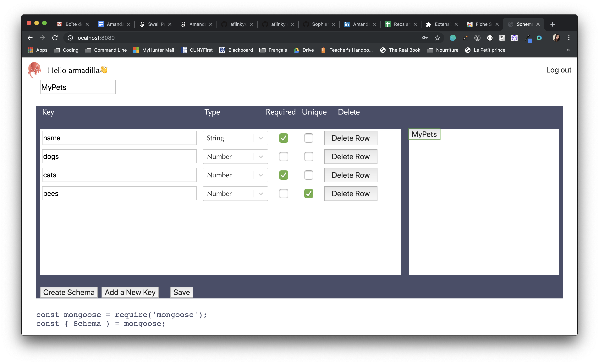599x364 pixels.
Task: Open the Chrome three-dot menu
Action: pyautogui.click(x=569, y=38)
